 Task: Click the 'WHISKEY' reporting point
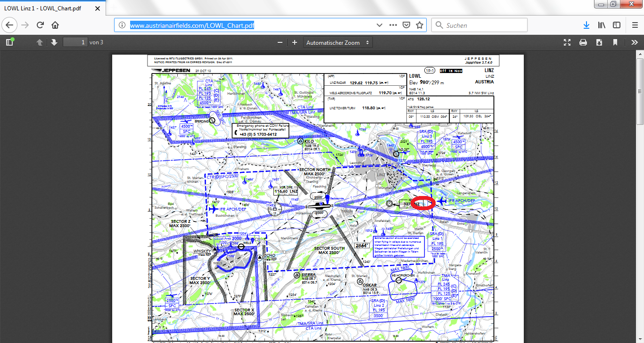(x=202, y=251)
